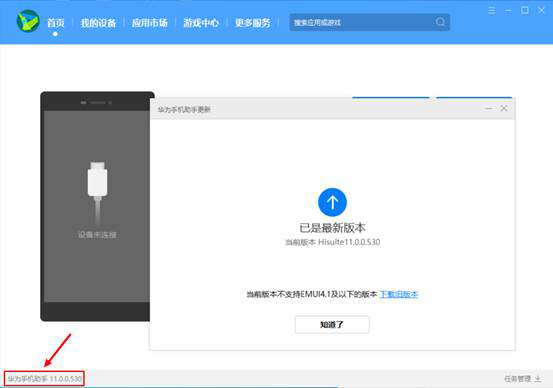Viewport: 553px width, 388px height.
Task: Click the 华为手机助手 11.0.0.530 version label
Action: coord(44,379)
